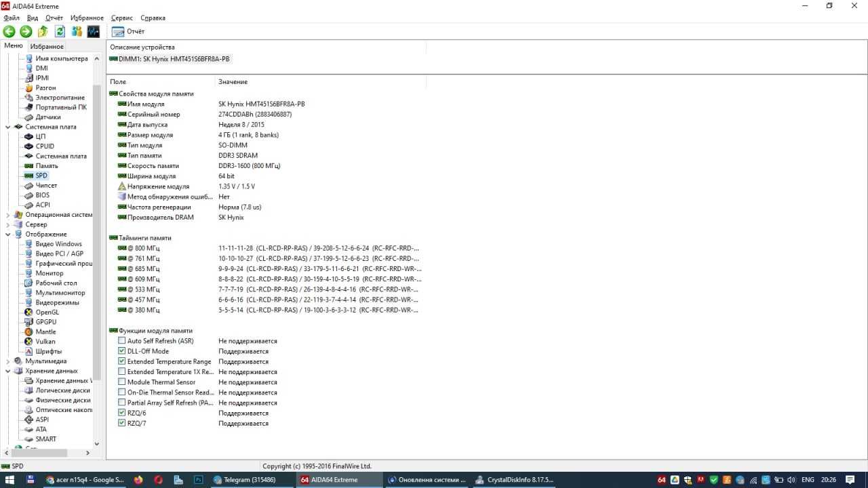Select the ЦП tree item

41,136
